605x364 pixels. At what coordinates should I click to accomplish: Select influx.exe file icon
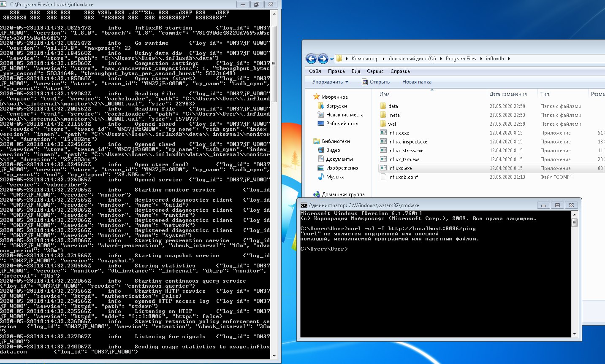click(383, 132)
